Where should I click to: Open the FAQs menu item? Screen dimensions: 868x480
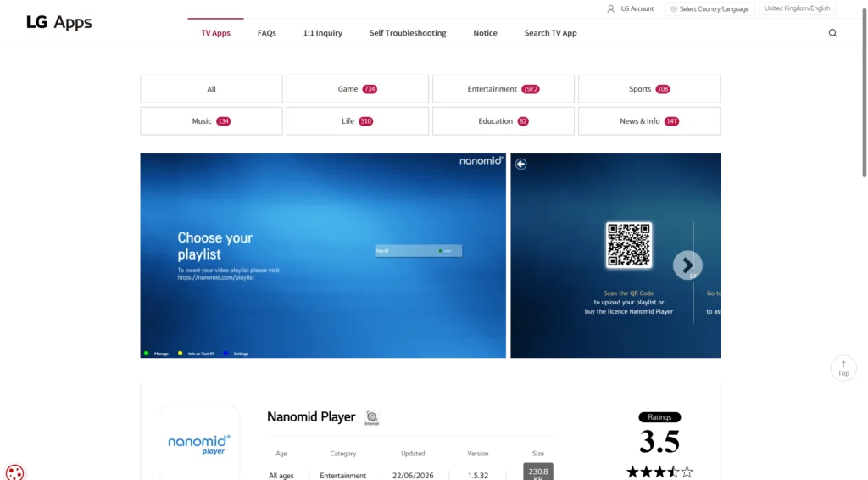pyautogui.click(x=267, y=33)
